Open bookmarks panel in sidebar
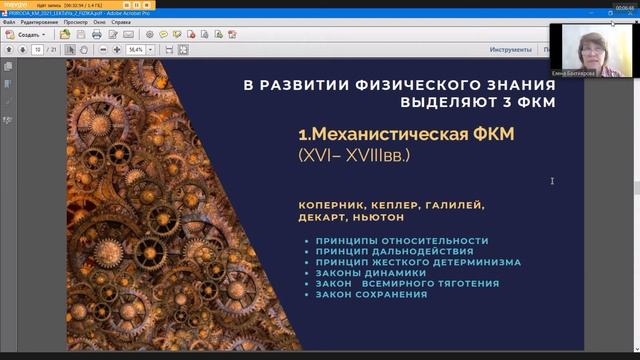This screenshot has height=360, width=640. click(8, 84)
